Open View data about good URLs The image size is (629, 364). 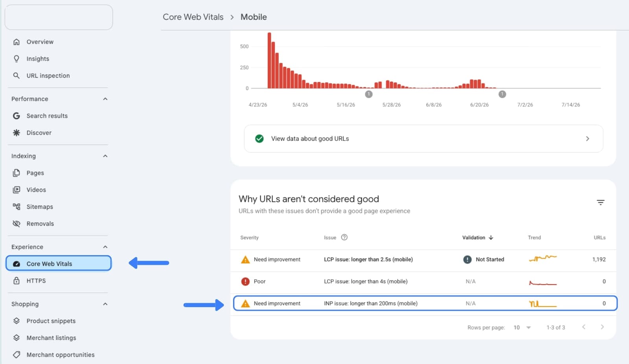(423, 138)
